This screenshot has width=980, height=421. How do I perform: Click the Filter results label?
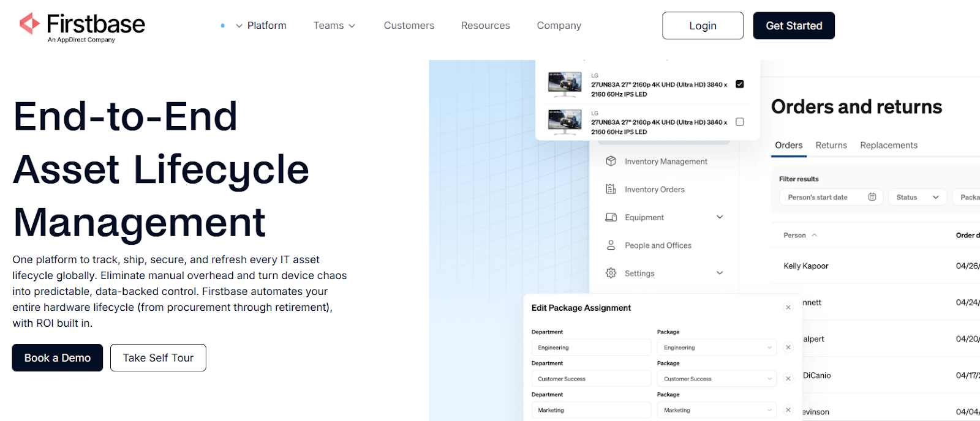pos(799,179)
